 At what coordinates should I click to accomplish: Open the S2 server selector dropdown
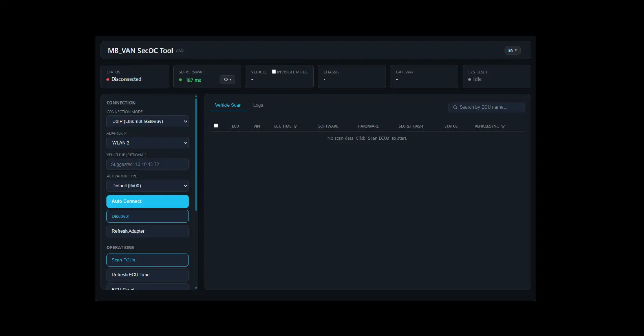(x=227, y=80)
